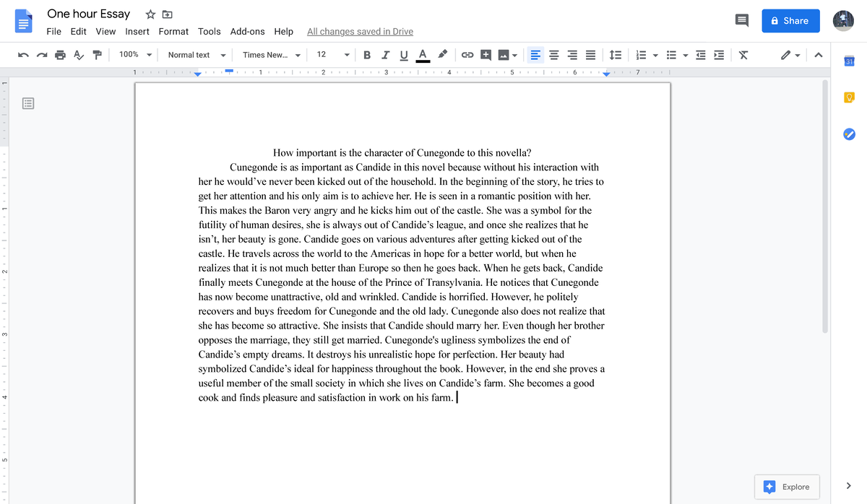867x504 pixels.
Task: Toggle italic formatting
Action: tap(385, 54)
